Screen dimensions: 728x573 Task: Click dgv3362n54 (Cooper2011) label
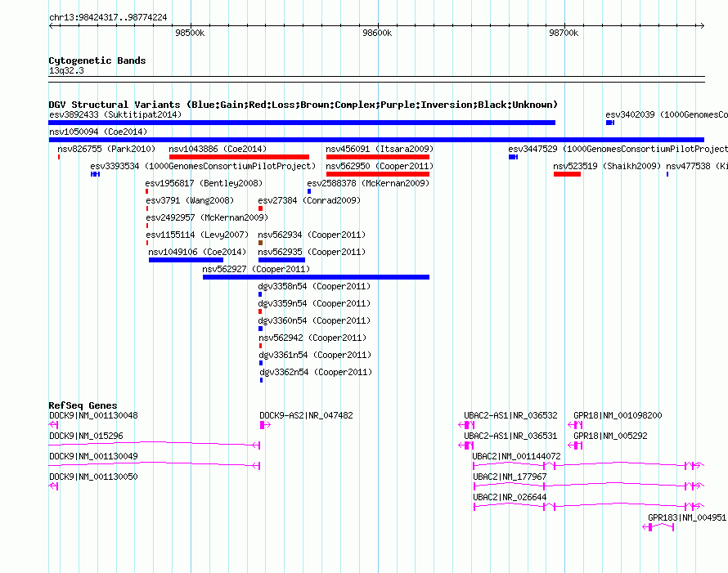click(317, 372)
